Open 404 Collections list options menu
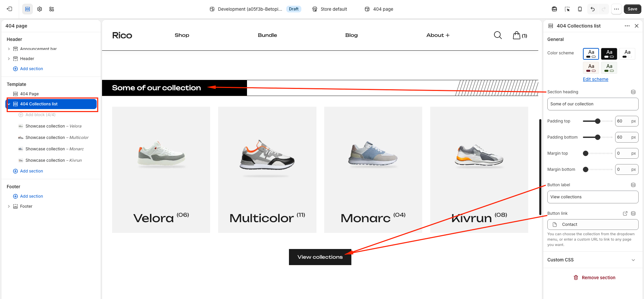Screen dimensions: 644x299 click(x=627, y=26)
